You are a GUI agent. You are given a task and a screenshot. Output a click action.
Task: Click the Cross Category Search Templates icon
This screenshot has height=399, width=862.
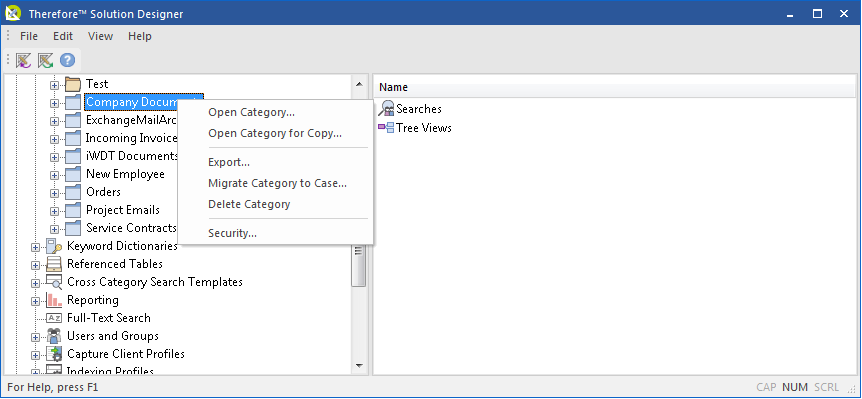pyautogui.click(x=54, y=282)
